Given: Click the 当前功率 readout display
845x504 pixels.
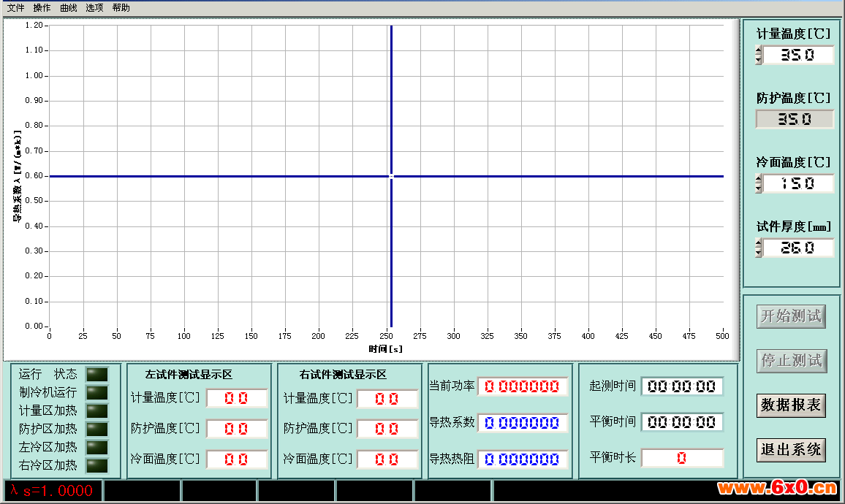Looking at the screenshot, I should pyautogui.click(x=523, y=386).
